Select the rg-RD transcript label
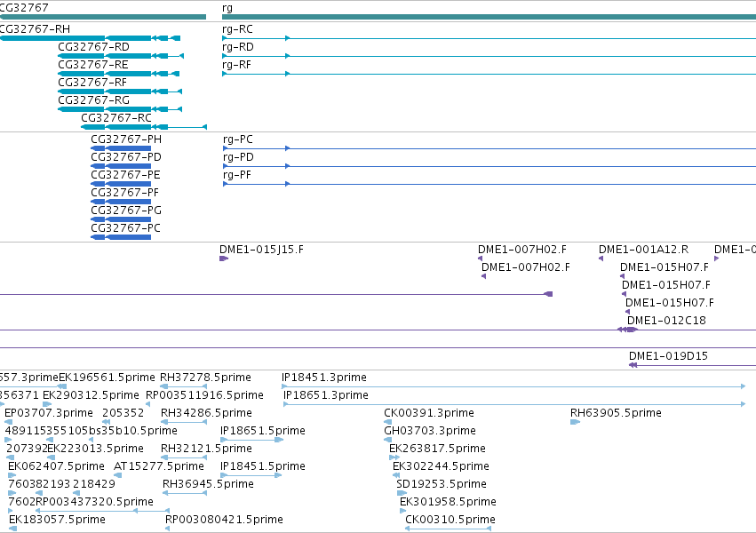Image resolution: width=756 pixels, height=533 pixels. [238, 47]
